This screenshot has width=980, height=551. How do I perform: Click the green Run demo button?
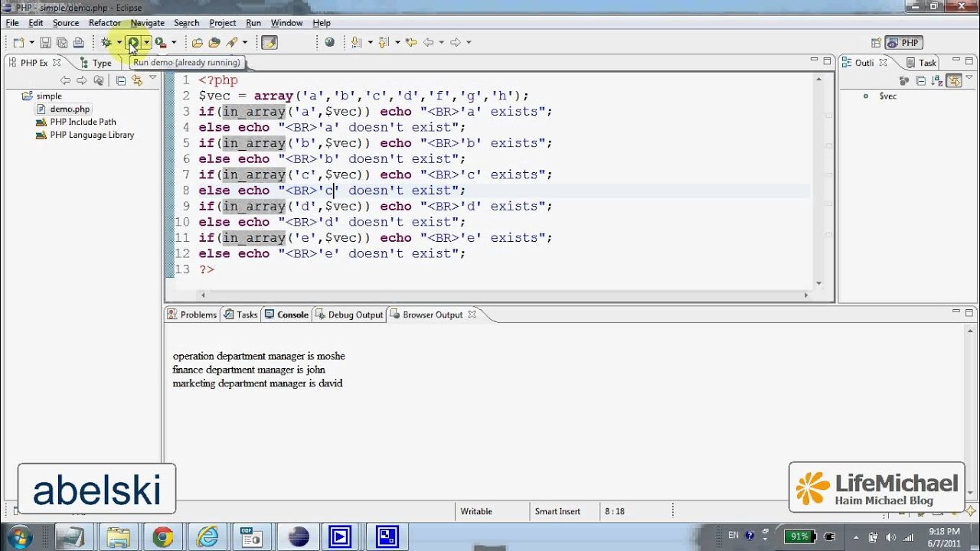[133, 43]
